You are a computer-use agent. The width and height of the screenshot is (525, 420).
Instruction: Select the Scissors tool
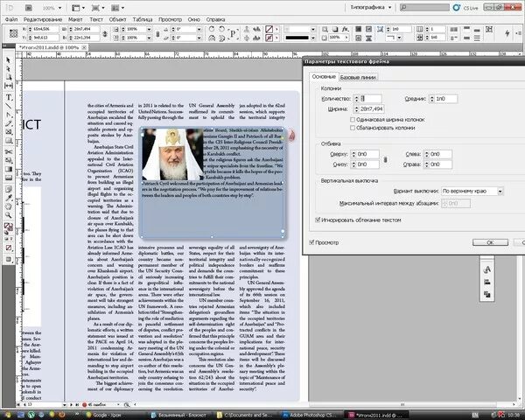tap(9, 152)
